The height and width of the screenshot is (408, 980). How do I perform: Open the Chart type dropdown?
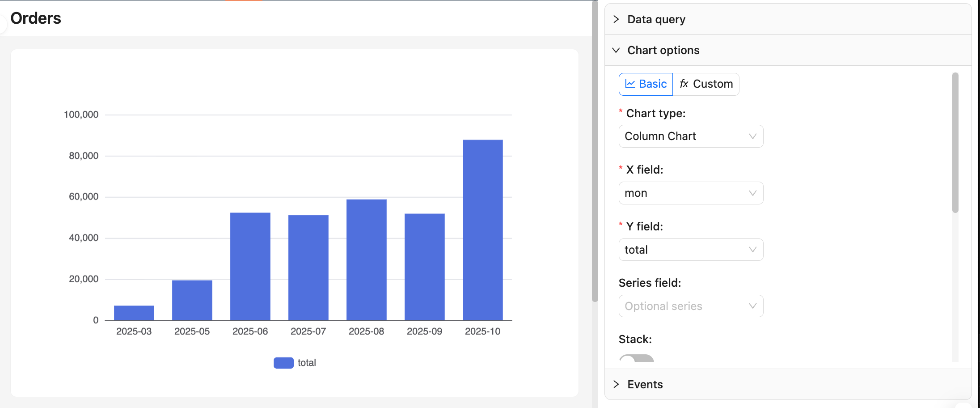690,136
